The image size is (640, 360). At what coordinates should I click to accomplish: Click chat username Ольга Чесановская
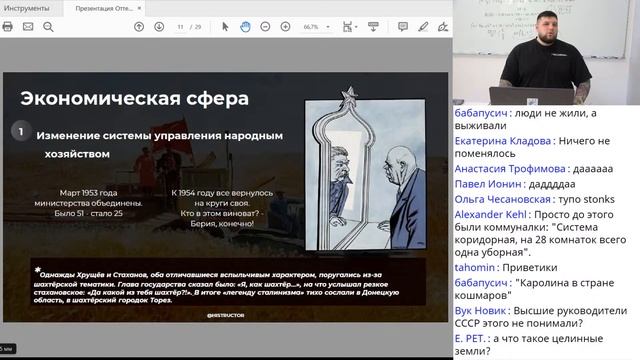point(502,199)
